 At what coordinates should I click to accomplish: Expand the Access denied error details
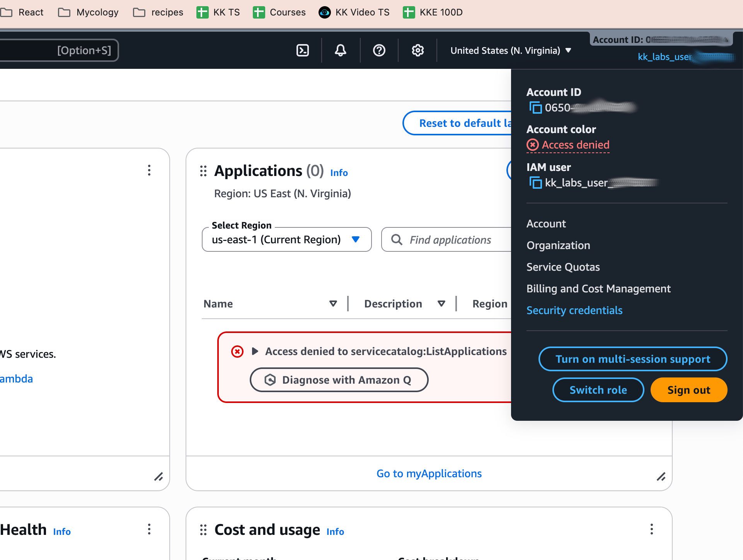(x=255, y=351)
